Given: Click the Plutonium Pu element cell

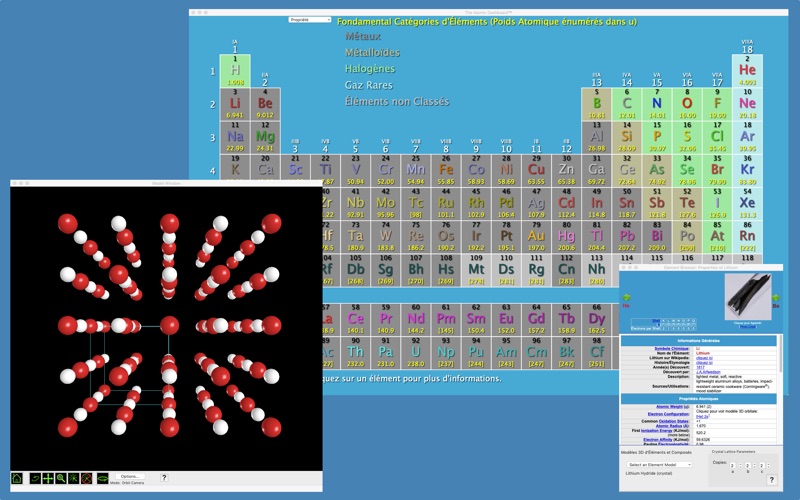Looking at the screenshot, I should coord(476,353).
